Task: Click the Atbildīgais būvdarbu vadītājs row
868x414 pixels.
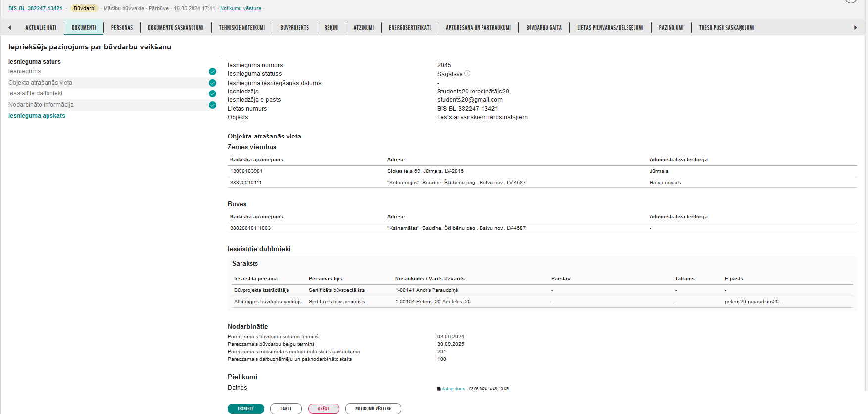Action: tap(542, 302)
